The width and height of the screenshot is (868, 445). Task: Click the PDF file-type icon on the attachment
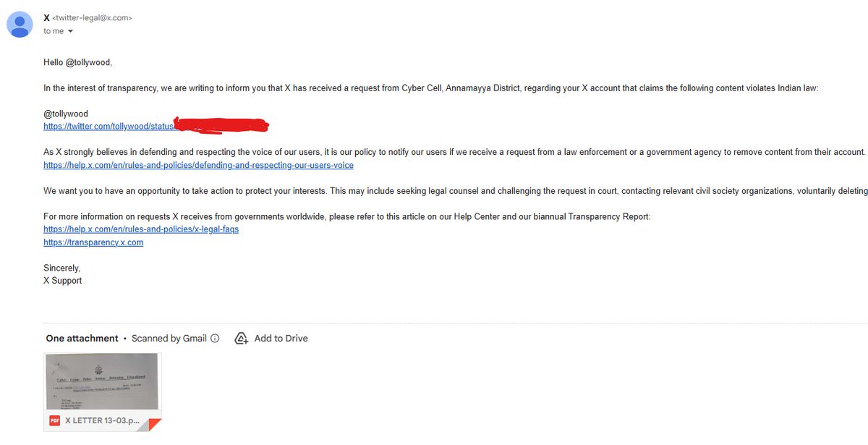[55, 420]
